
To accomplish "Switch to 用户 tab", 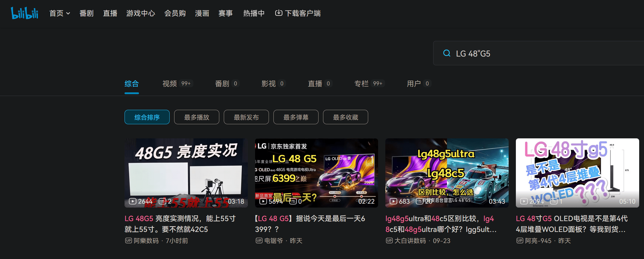I will [419, 84].
